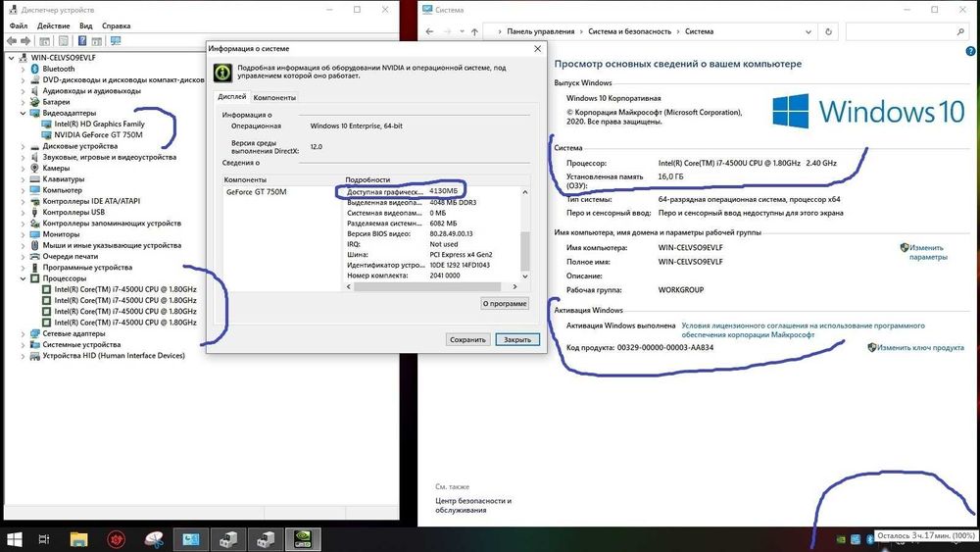The width and height of the screenshot is (980, 552).
Task: Click the Подробности column header
Action: [367, 179]
